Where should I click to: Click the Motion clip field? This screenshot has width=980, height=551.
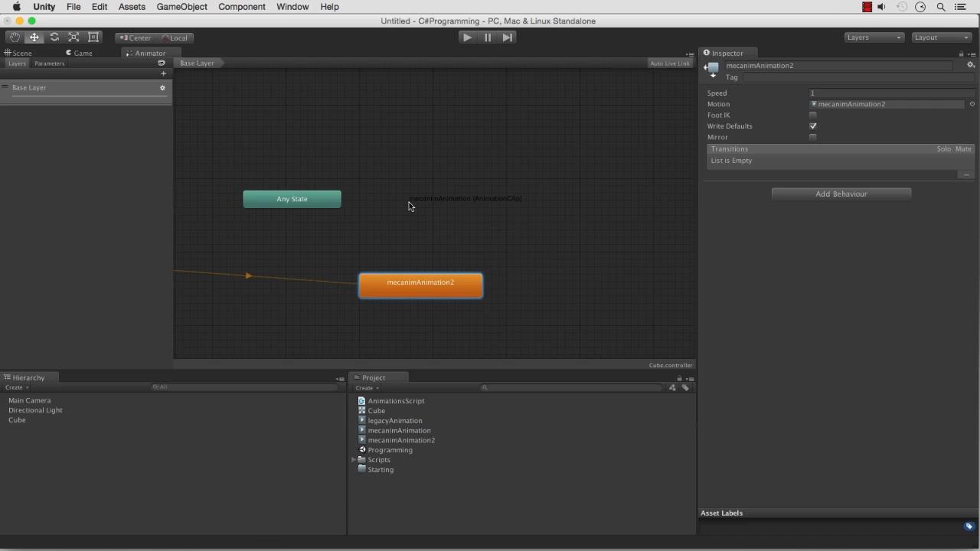(x=887, y=104)
